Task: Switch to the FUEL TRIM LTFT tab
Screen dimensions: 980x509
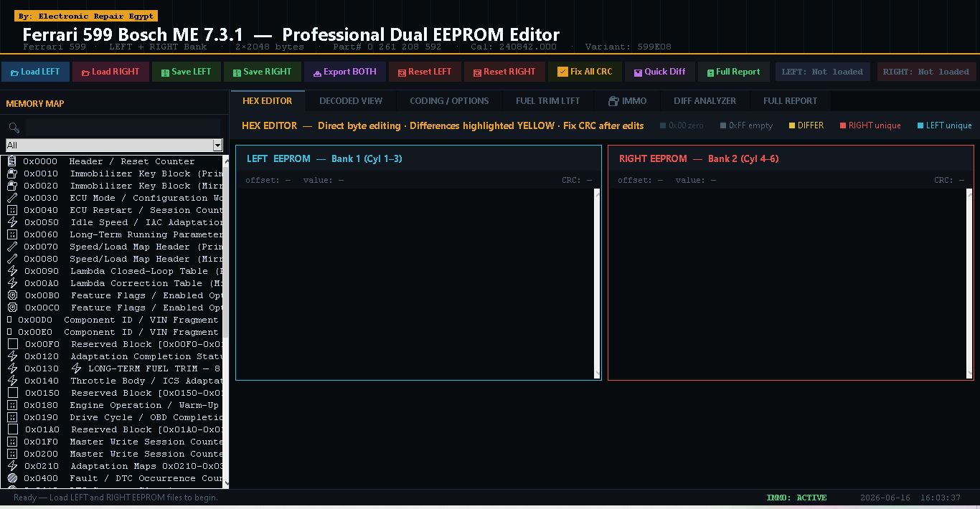Action: click(547, 101)
